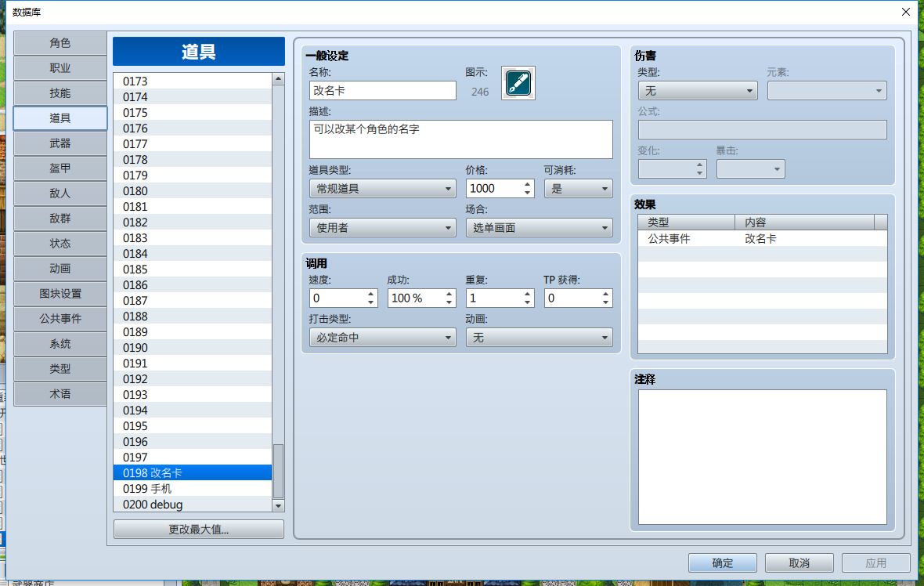This screenshot has width=924, height=586.
Task: Expand the 道具类型 dropdown
Action: pyautogui.click(x=382, y=189)
